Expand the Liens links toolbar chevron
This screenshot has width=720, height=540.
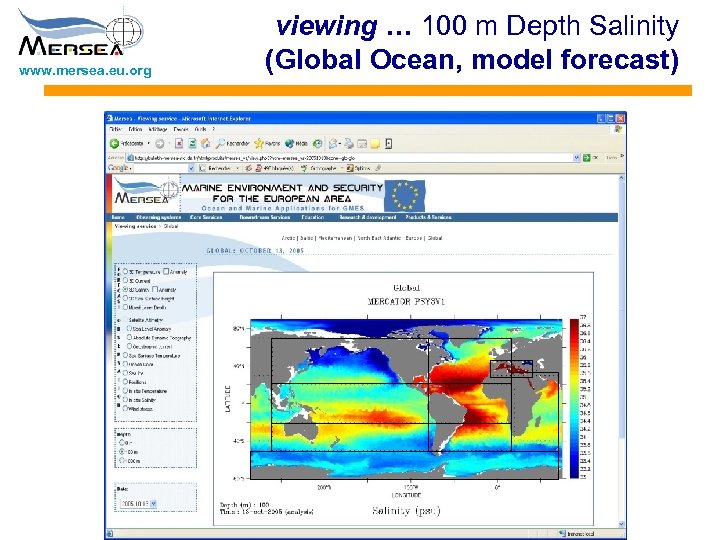[622, 156]
